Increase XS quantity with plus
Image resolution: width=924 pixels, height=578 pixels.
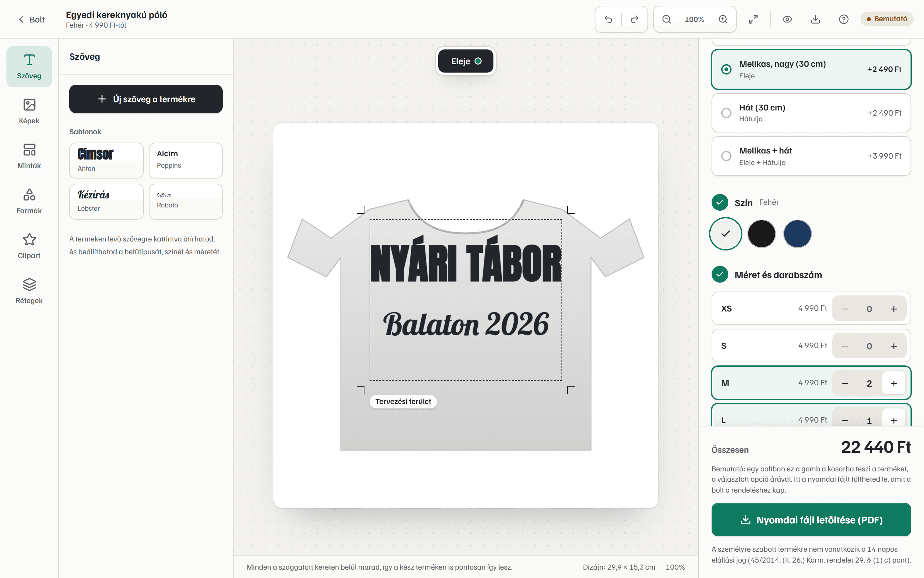point(894,309)
